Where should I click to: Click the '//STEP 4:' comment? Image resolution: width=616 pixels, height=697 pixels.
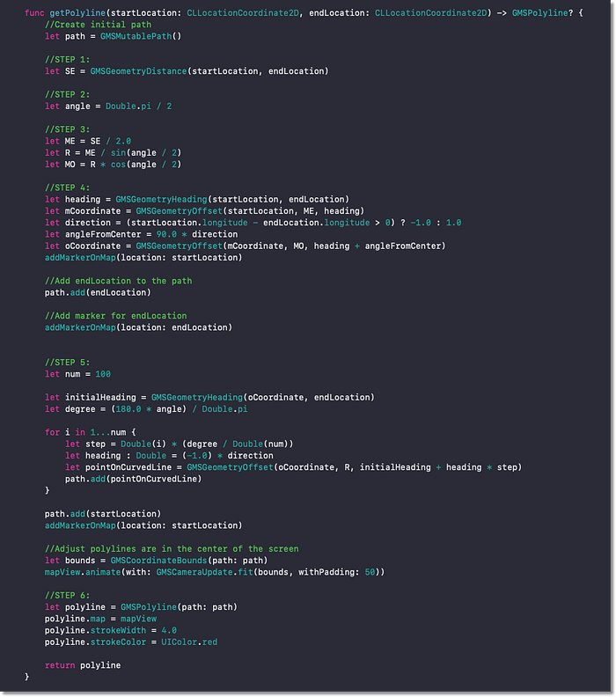(67, 187)
